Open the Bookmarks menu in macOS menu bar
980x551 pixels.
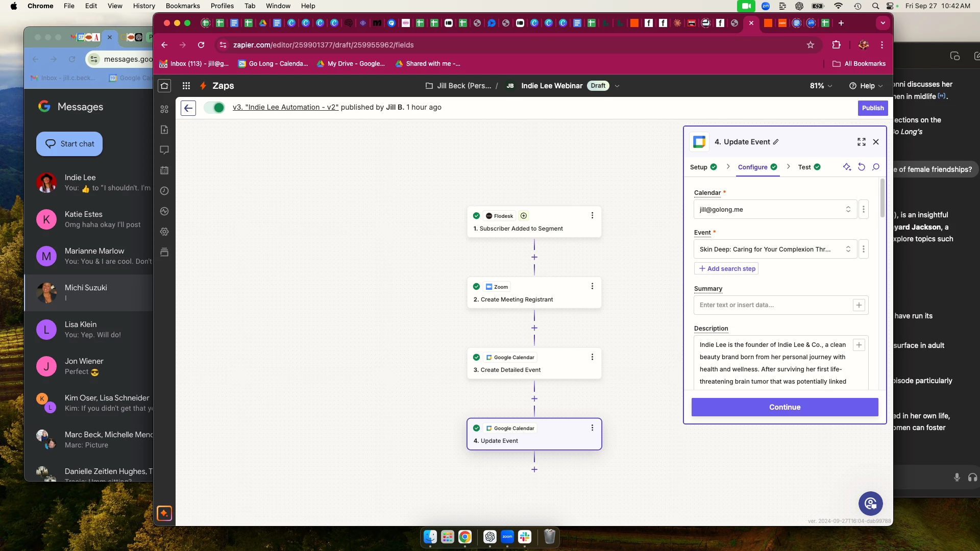point(183,6)
